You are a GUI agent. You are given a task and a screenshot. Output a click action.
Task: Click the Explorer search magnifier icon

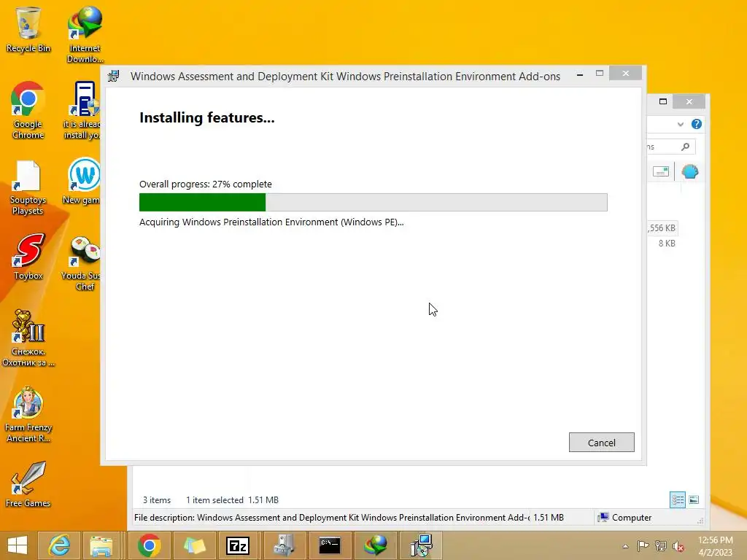(x=685, y=147)
